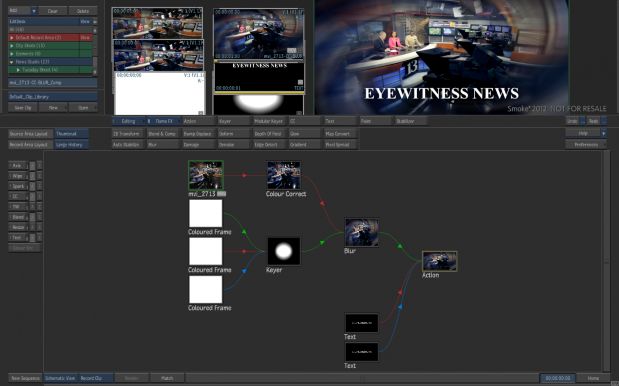The height and width of the screenshot is (386, 619).
Task: Choose the 2D Transform effect
Action: point(128,134)
